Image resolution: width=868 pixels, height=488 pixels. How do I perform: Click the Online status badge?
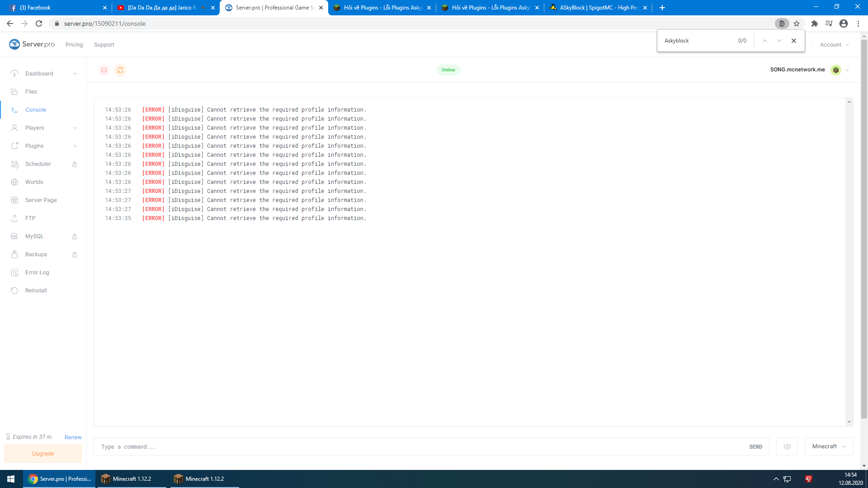click(448, 70)
